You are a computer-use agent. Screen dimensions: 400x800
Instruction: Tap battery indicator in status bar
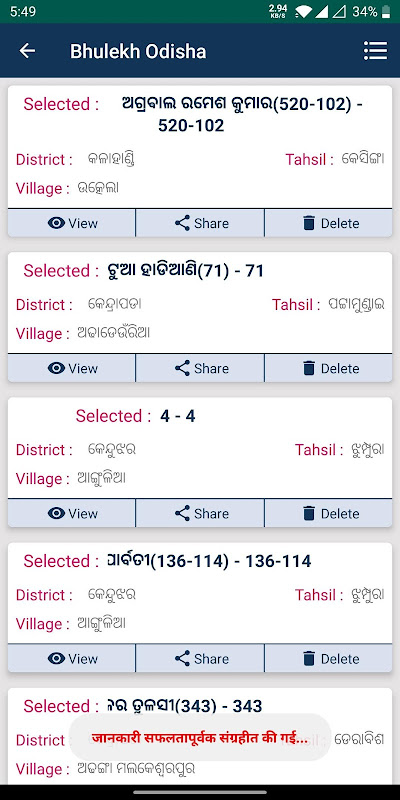click(386, 11)
